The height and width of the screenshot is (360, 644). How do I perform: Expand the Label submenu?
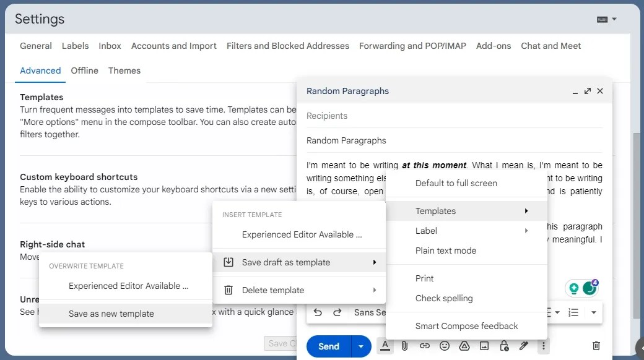(x=466, y=231)
